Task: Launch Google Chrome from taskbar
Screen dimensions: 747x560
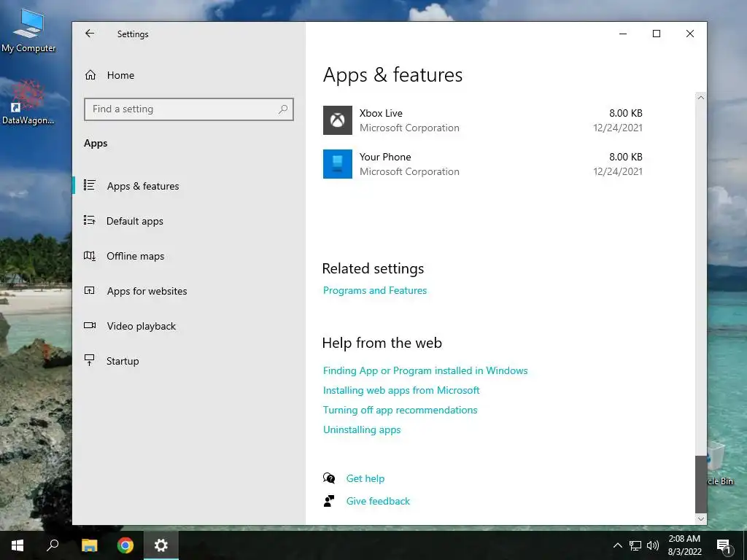Action: click(125, 545)
